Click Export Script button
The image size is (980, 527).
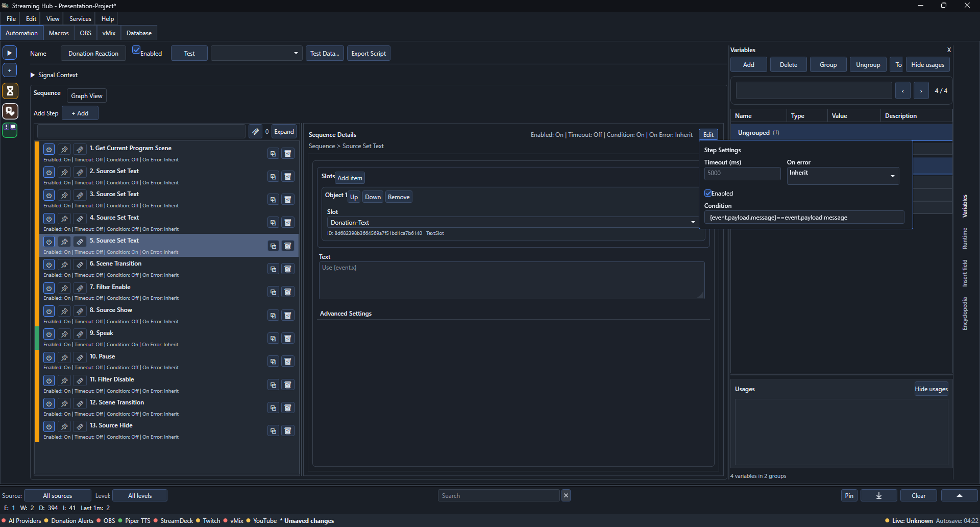pos(369,54)
